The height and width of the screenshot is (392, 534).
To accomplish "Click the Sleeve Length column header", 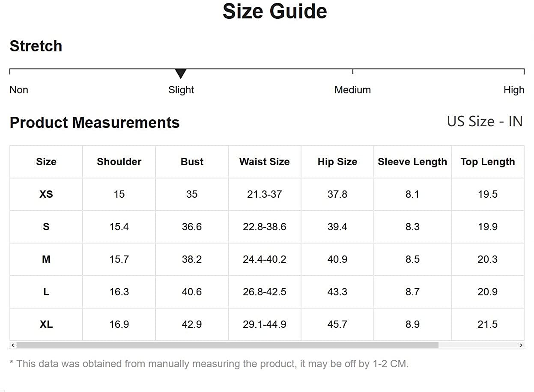I will coord(412,162).
